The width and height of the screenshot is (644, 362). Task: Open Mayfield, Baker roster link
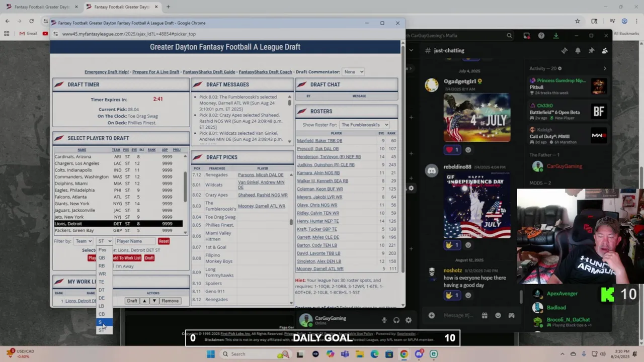[x=319, y=141]
